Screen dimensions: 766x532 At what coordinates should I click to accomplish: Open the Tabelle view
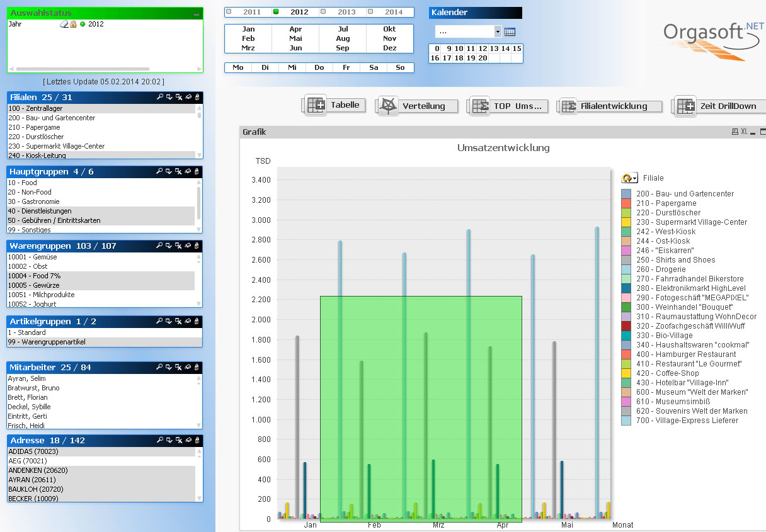click(x=334, y=106)
